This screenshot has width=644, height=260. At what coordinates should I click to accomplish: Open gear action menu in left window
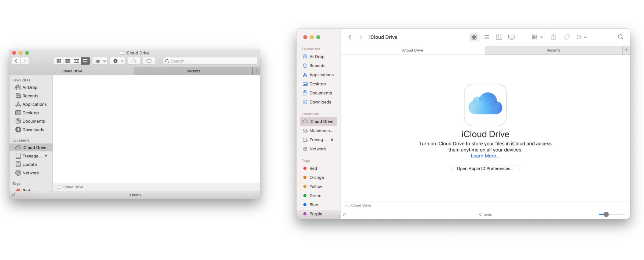(x=118, y=61)
